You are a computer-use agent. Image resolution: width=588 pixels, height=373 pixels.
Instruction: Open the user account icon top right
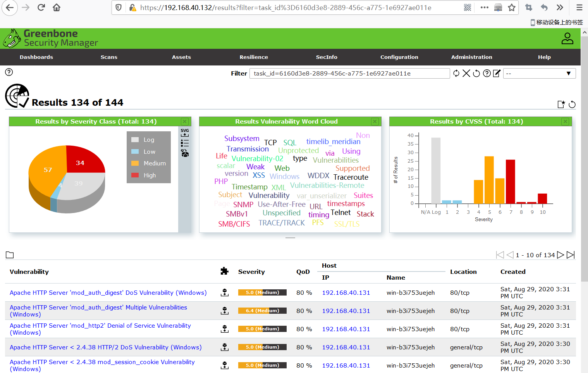coord(567,38)
